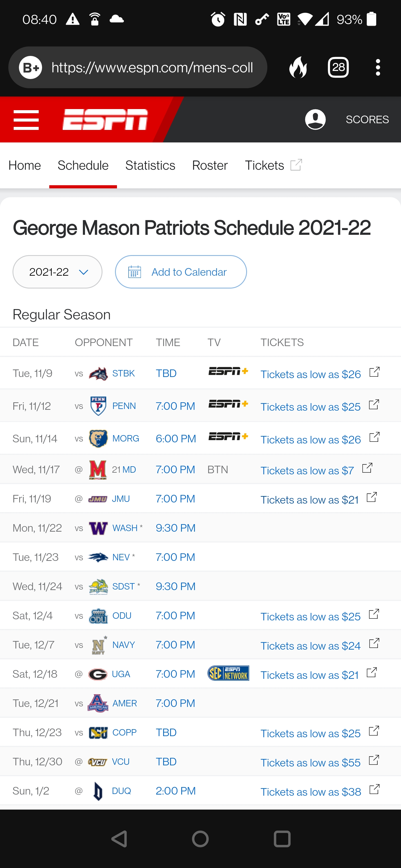Open the SCORES link in header

367,120
